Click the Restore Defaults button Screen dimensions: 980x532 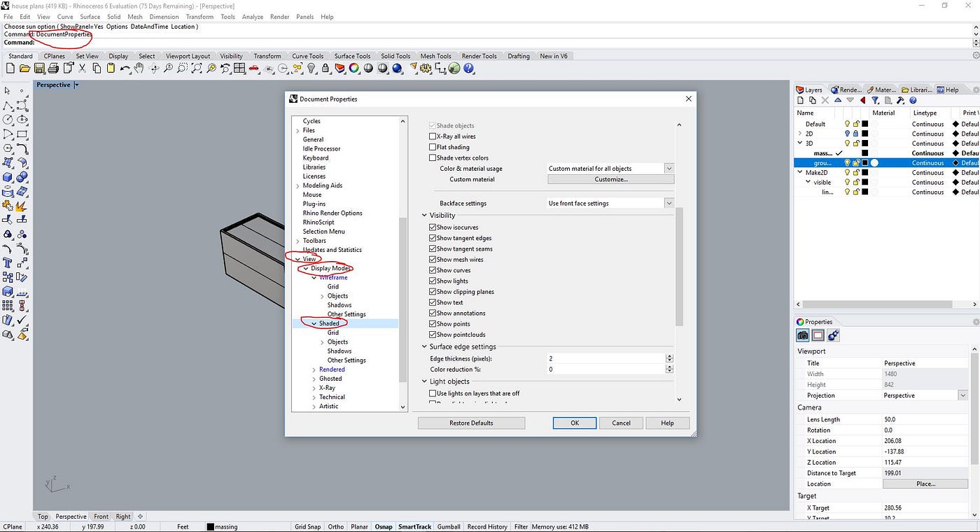(471, 423)
